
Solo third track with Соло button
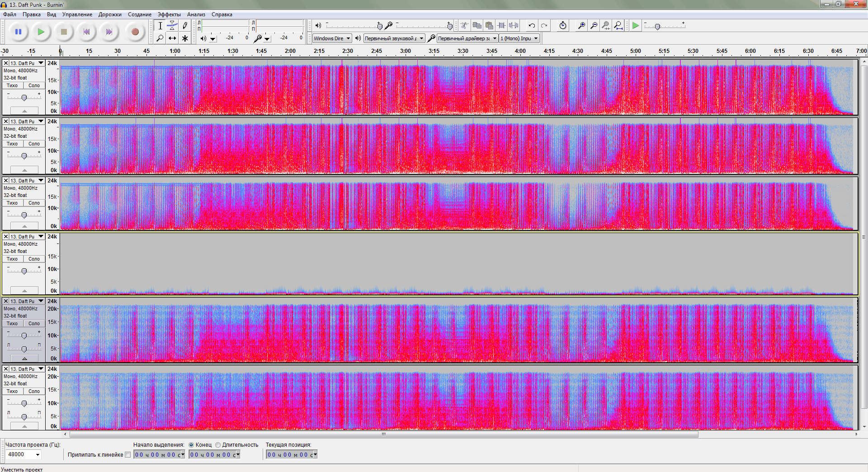coord(34,203)
